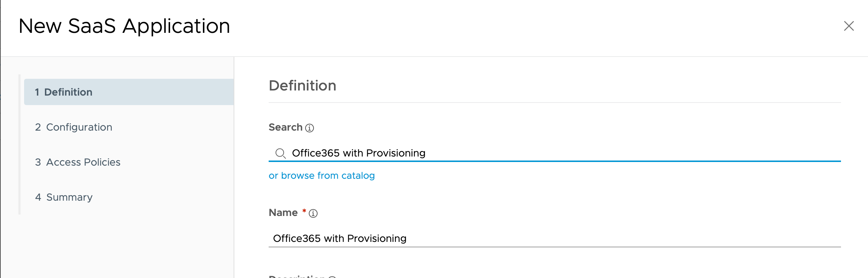Click the 'or browse from catalog' link
The image size is (868, 278).
pos(322,175)
